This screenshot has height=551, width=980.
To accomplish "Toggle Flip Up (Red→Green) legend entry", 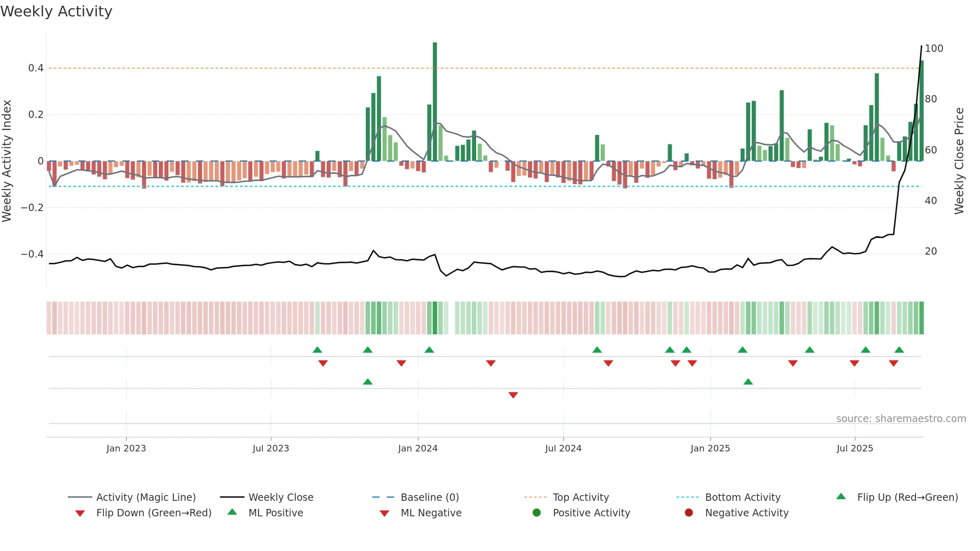I will (x=897, y=497).
